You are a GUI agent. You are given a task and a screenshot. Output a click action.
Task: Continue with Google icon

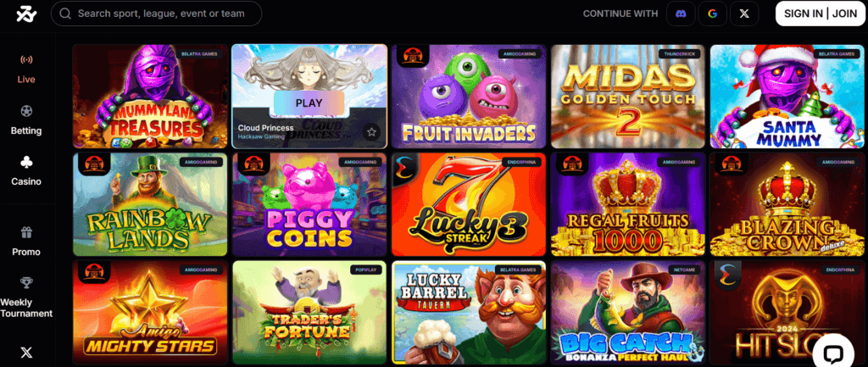click(x=712, y=14)
